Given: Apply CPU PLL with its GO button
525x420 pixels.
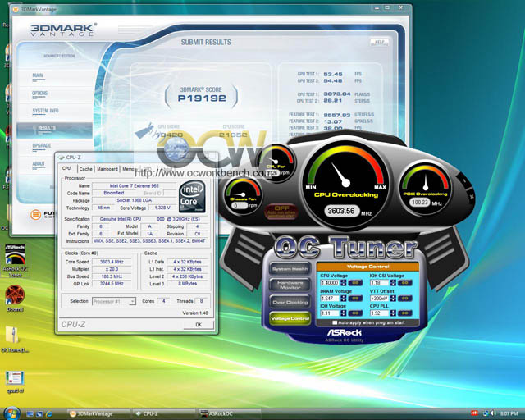Looking at the screenshot, I should point(405,313).
